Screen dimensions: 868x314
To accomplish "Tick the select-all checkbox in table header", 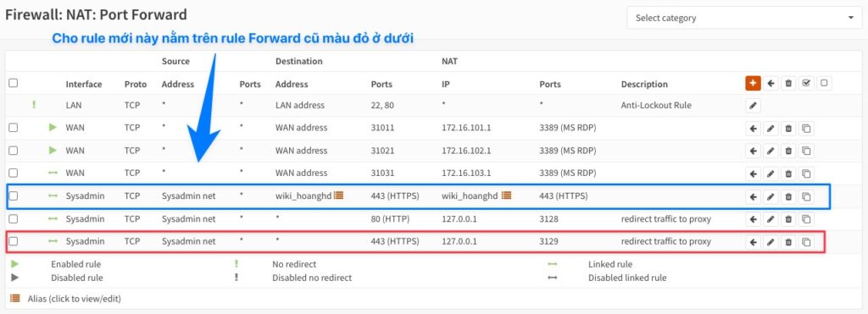I will [14, 83].
